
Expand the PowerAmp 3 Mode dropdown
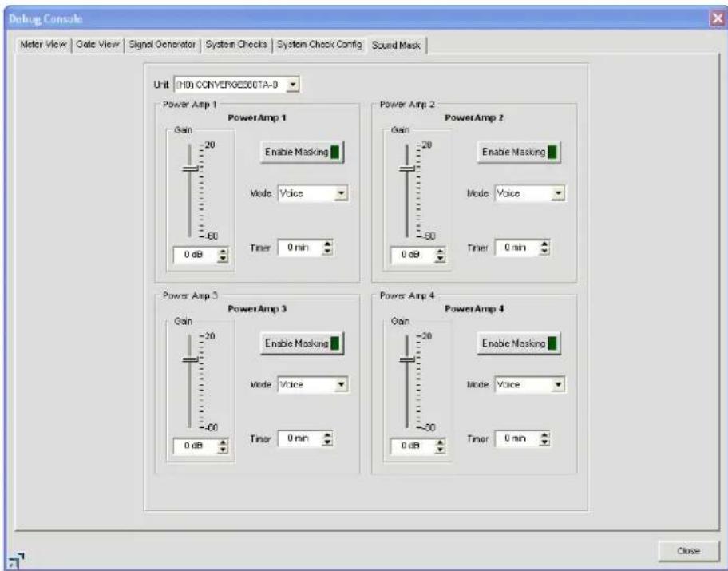pos(341,384)
